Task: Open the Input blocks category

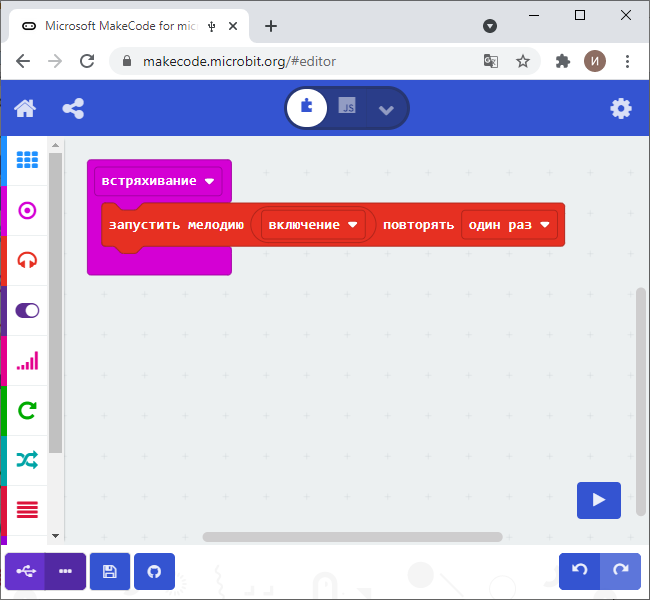Action: [27, 211]
